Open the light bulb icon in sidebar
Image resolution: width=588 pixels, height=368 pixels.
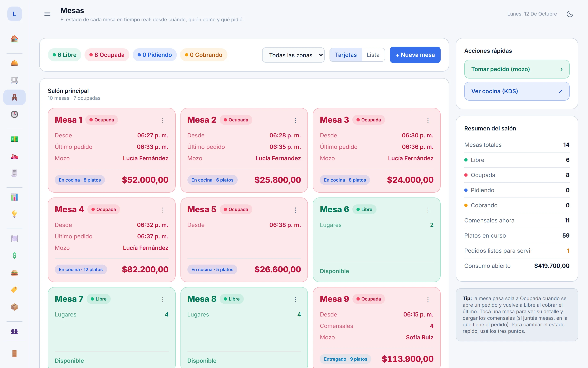(x=14, y=214)
